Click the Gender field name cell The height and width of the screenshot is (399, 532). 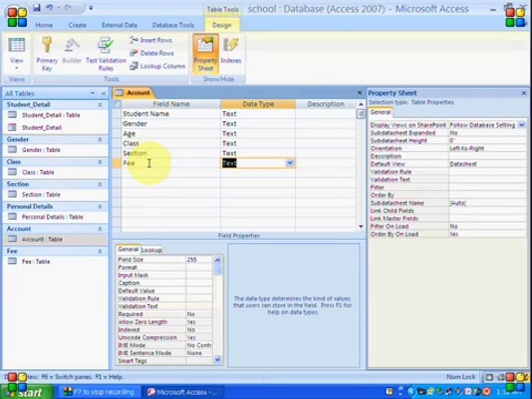coord(171,124)
